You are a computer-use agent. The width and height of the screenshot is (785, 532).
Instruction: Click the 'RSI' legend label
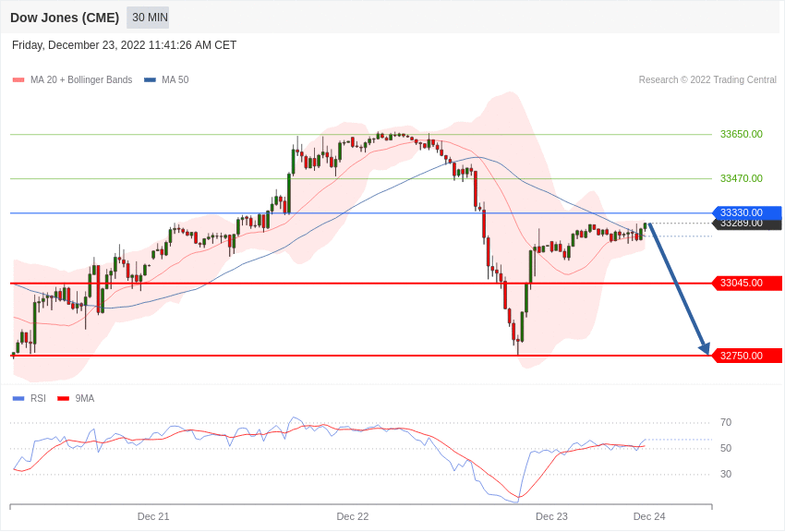[x=38, y=398]
